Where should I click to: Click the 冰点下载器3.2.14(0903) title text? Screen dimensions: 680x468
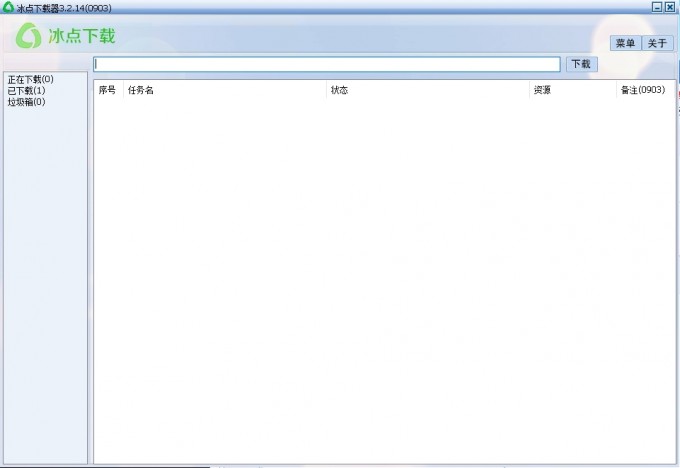pos(64,8)
